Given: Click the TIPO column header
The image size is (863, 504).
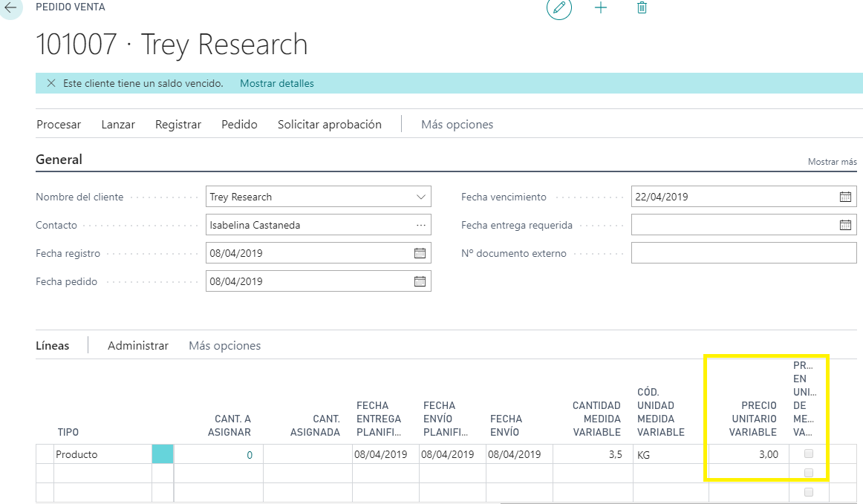Looking at the screenshot, I should click(68, 432).
